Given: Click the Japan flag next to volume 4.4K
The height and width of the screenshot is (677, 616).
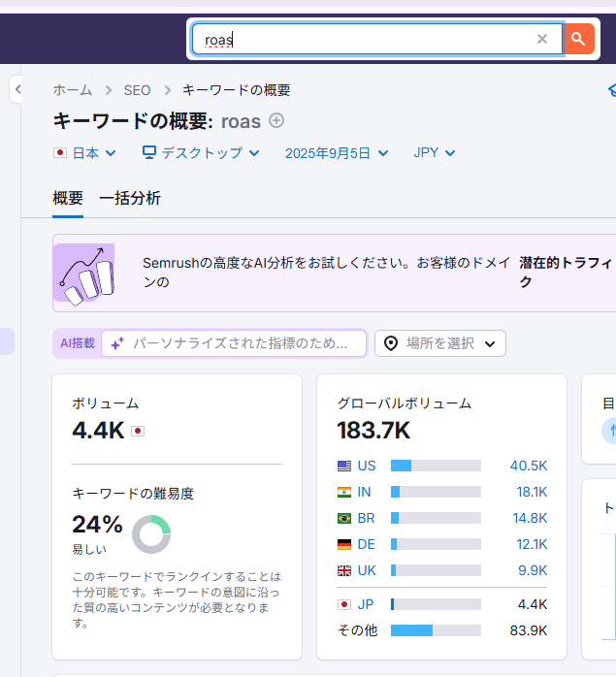Looking at the screenshot, I should [138, 431].
